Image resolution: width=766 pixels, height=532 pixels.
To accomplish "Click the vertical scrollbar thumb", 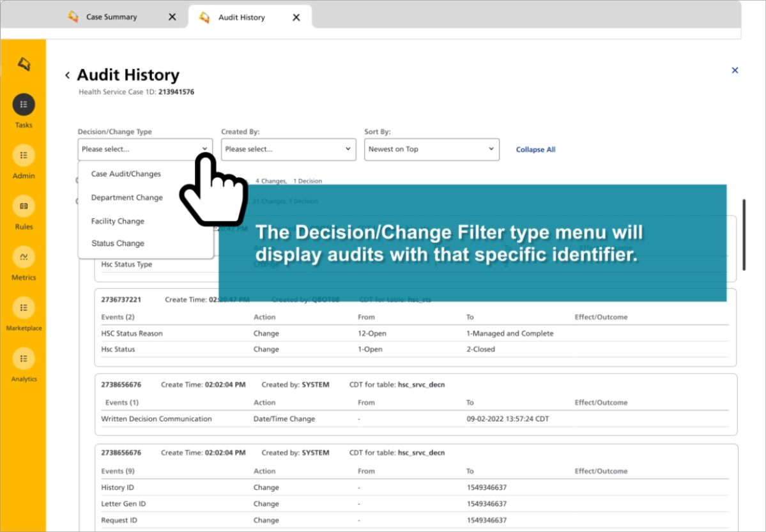I will click(x=744, y=234).
